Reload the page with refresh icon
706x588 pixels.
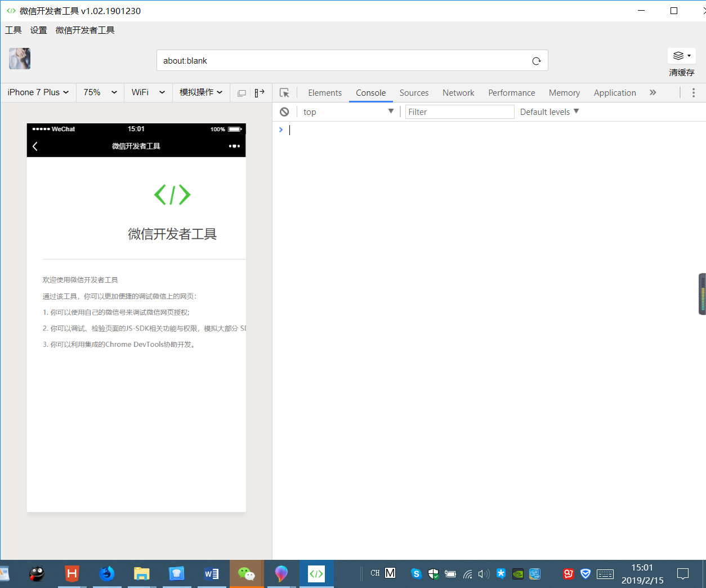click(x=537, y=61)
